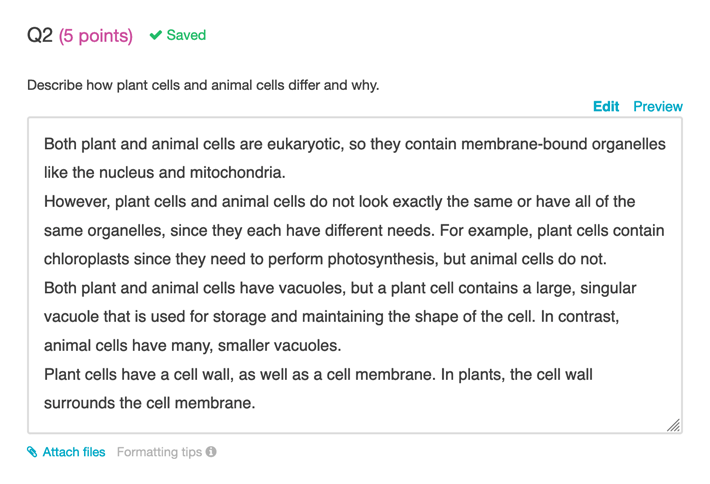Open the Attach files link
Image resolution: width=710 pixels, height=484 pixels.
(x=74, y=452)
